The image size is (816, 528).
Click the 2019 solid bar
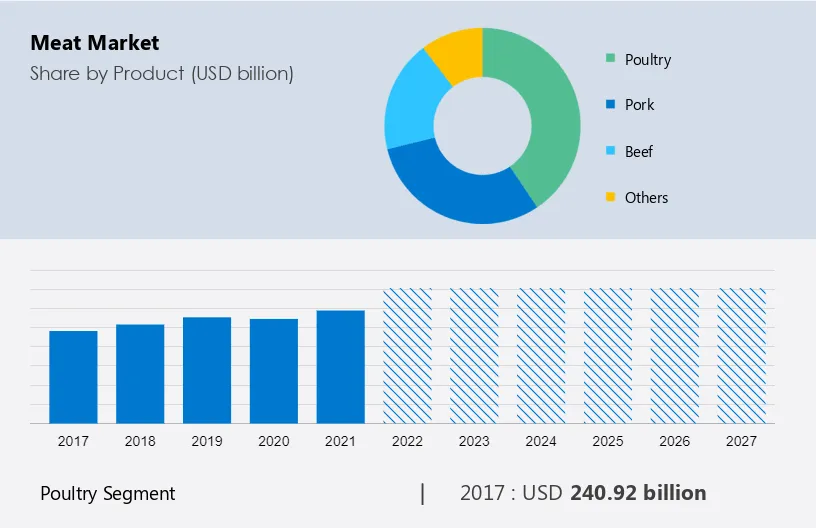pyautogui.click(x=207, y=370)
